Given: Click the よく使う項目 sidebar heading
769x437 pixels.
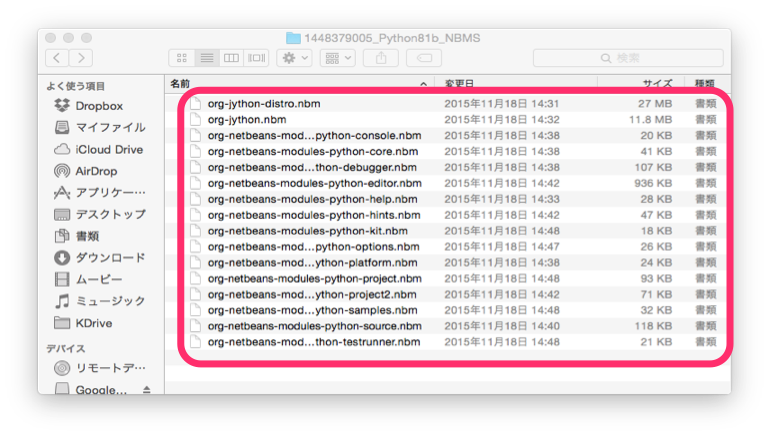Looking at the screenshot, I should [76, 86].
